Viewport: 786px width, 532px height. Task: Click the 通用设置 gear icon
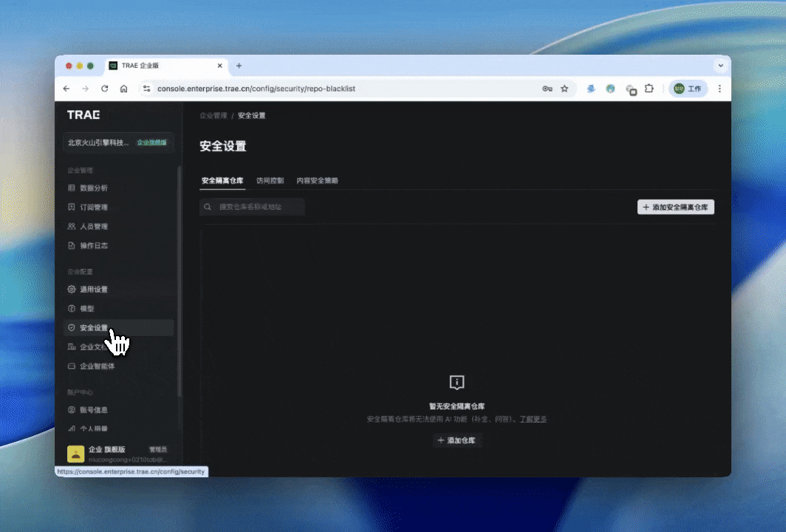tap(72, 290)
